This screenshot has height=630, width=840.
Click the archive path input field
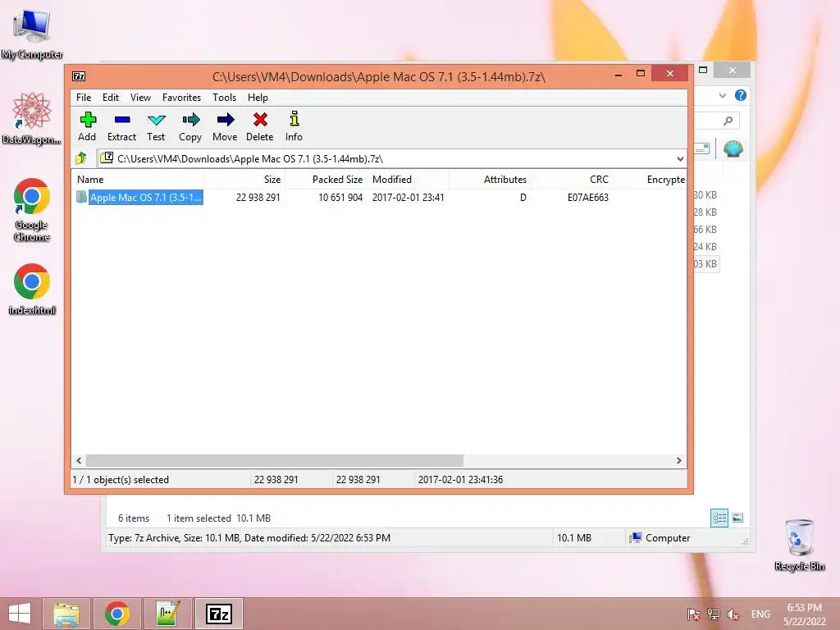pos(392,158)
